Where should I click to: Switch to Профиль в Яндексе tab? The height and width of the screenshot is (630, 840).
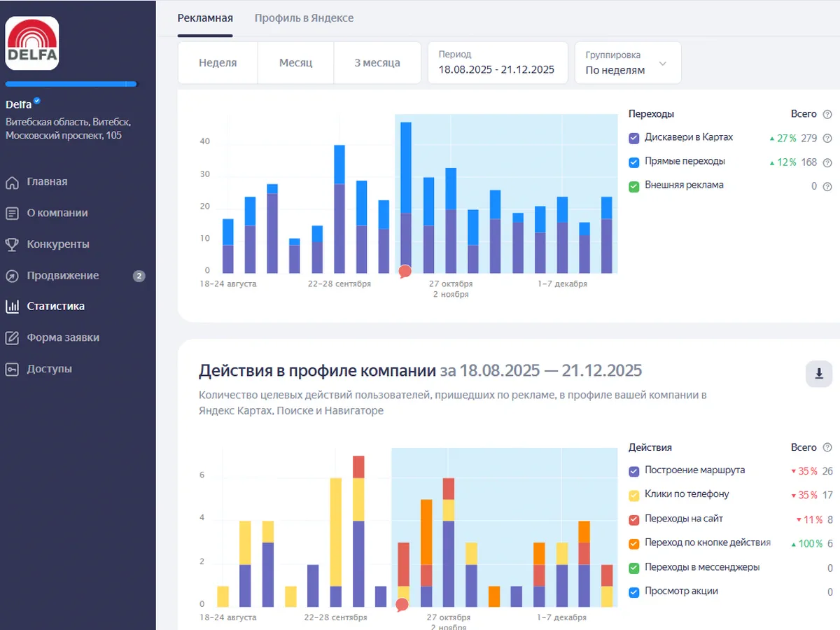304,18
